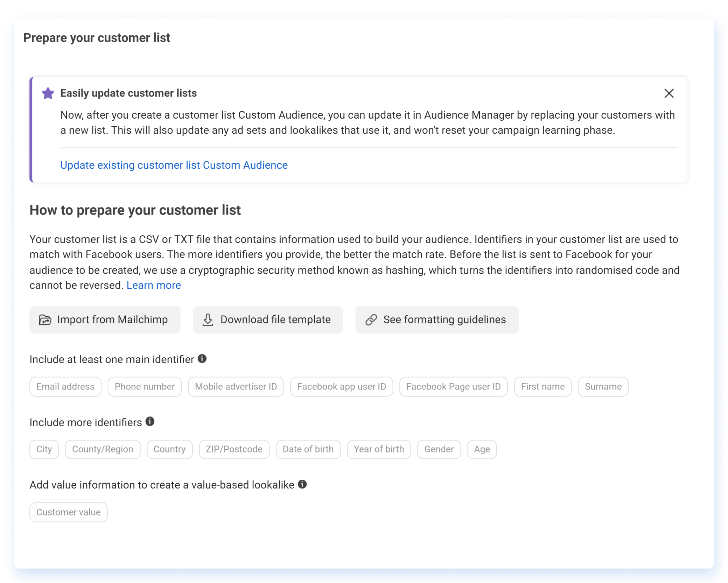Click Update existing customer list Custom Audience
This screenshot has width=728, height=583.
coord(174,166)
